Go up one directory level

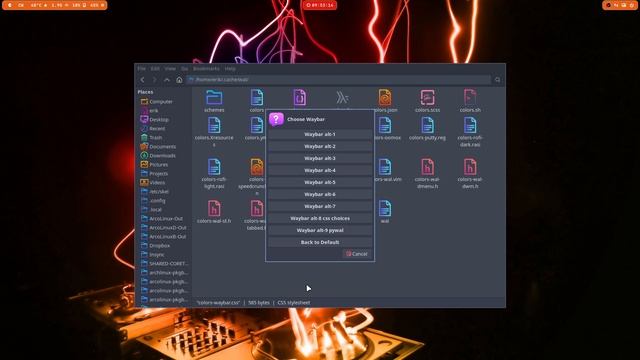point(167,80)
